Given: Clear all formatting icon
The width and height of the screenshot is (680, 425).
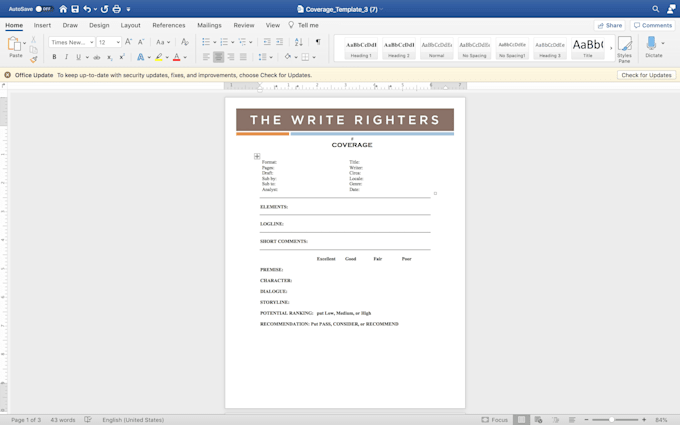Looking at the screenshot, I should tap(185, 42).
